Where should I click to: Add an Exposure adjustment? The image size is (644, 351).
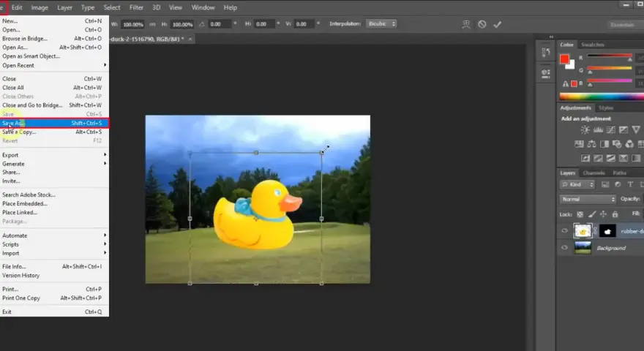(624, 130)
